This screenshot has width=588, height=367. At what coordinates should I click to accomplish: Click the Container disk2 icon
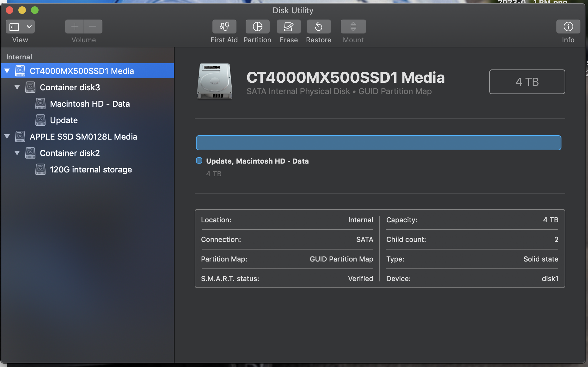click(x=30, y=153)
